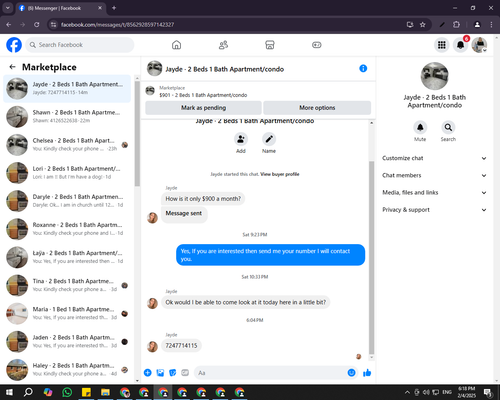Open Chelsea conversation in list
This screenshot has height=400, width=500.
click(x=67, y=145)
